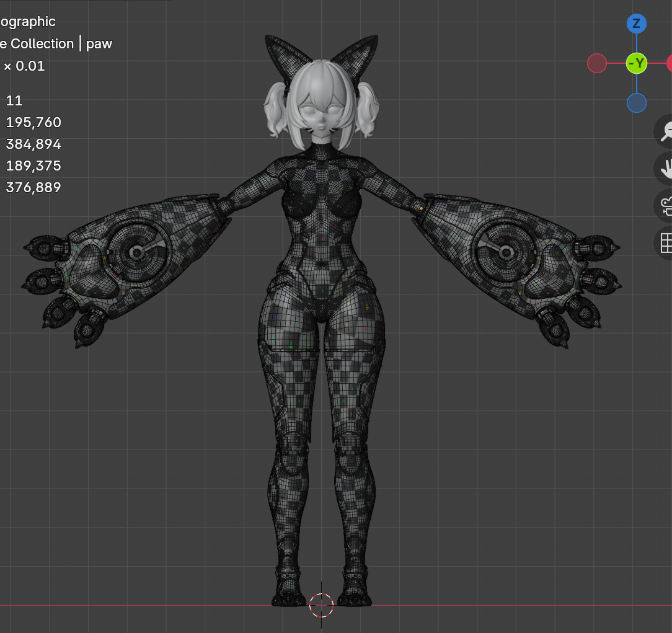Click the solid red axis ball right of -Y
The image size is (672, 633).
click(670, 63)
